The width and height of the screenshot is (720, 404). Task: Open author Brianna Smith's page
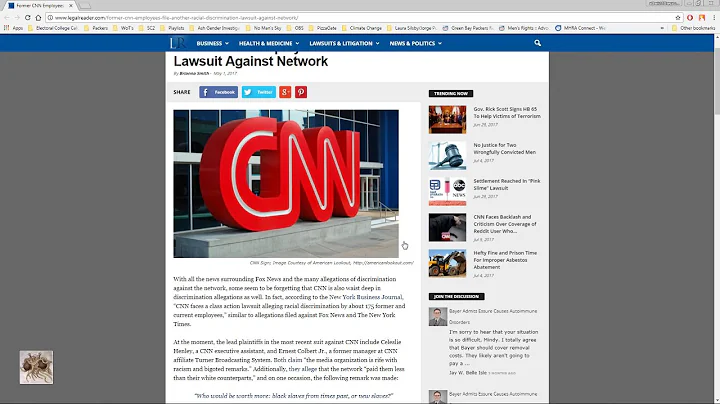coord(194,73)
